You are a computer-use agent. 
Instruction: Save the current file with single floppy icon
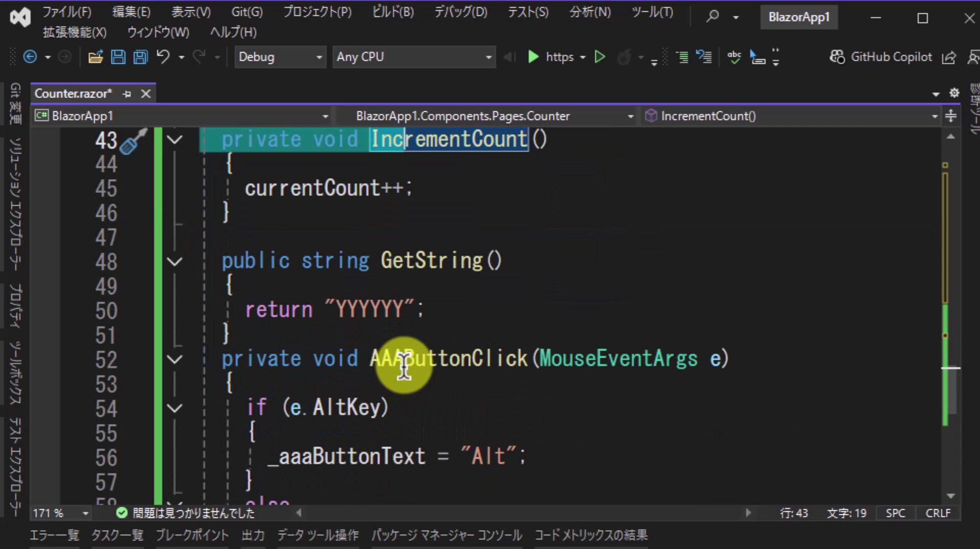[x=118, y=57]
